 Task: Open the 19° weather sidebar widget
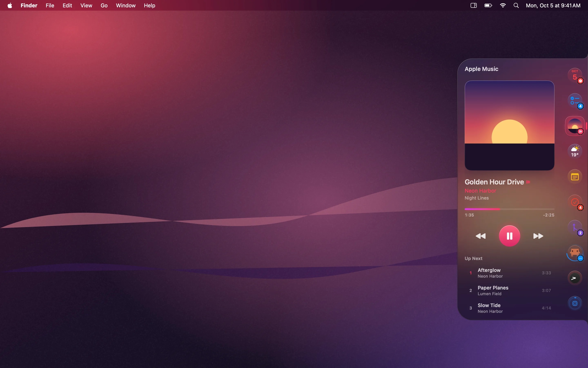(x=575, y=151)
